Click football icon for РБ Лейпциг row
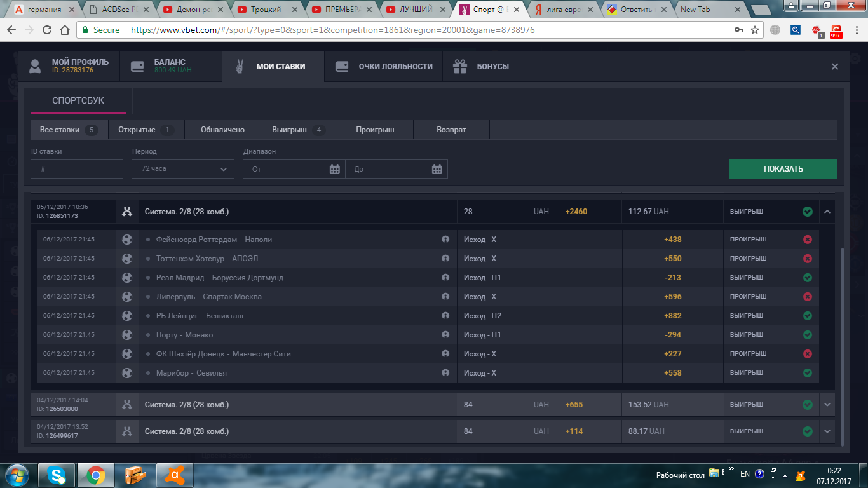The height and width of the screenshot is (488, 868). (x=127, y=316)
